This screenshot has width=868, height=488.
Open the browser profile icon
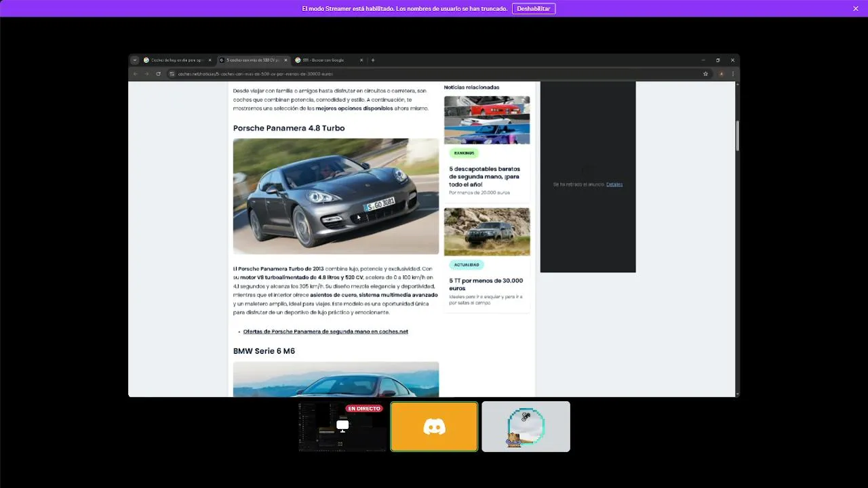point(722,73)
